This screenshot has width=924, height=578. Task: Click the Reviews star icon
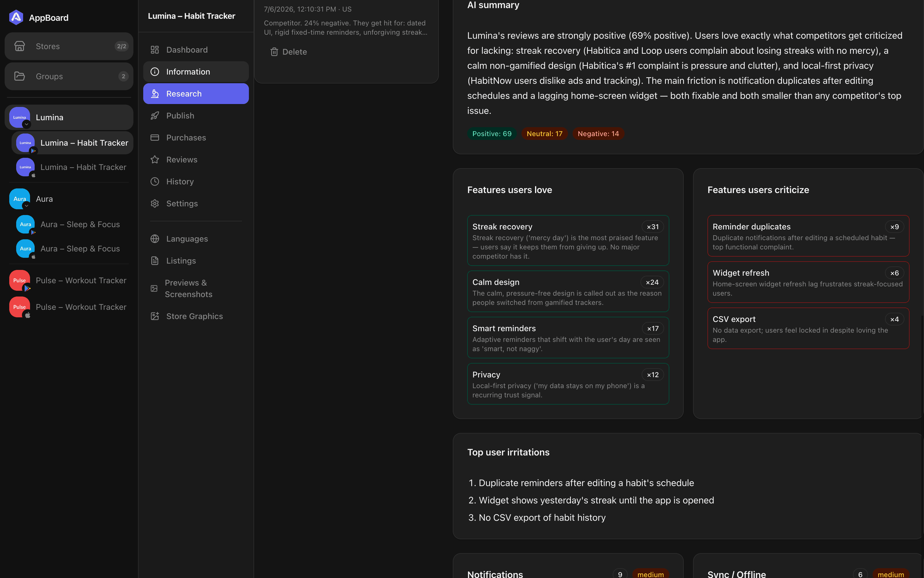tap(155, 160)
